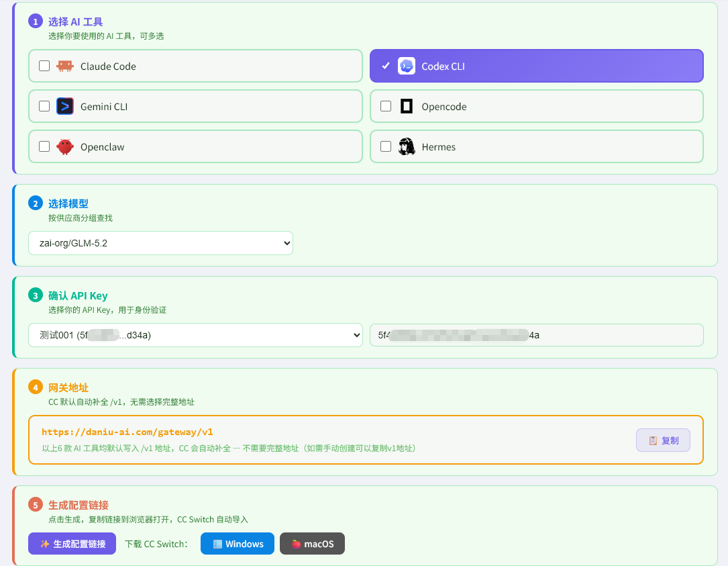The width and height of the screenshot is (728, 566).
Task: Click the Openclaw label text
Action: [102, 147]
